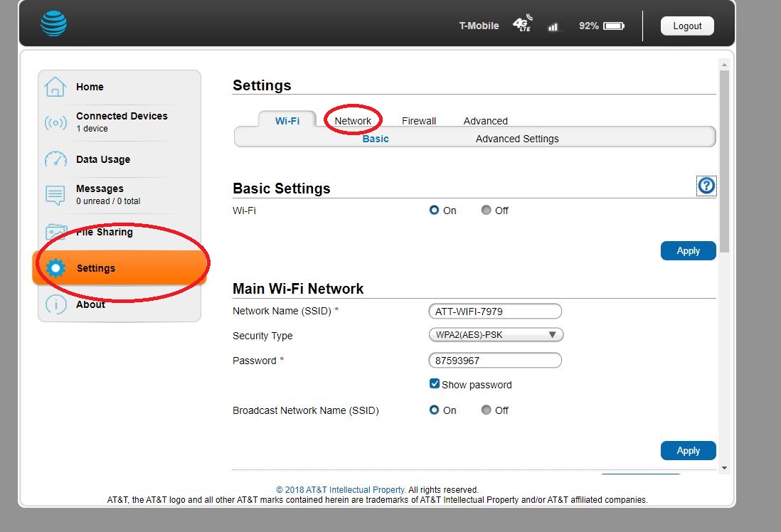Open the help question mark icon

[x=706, y=186]
